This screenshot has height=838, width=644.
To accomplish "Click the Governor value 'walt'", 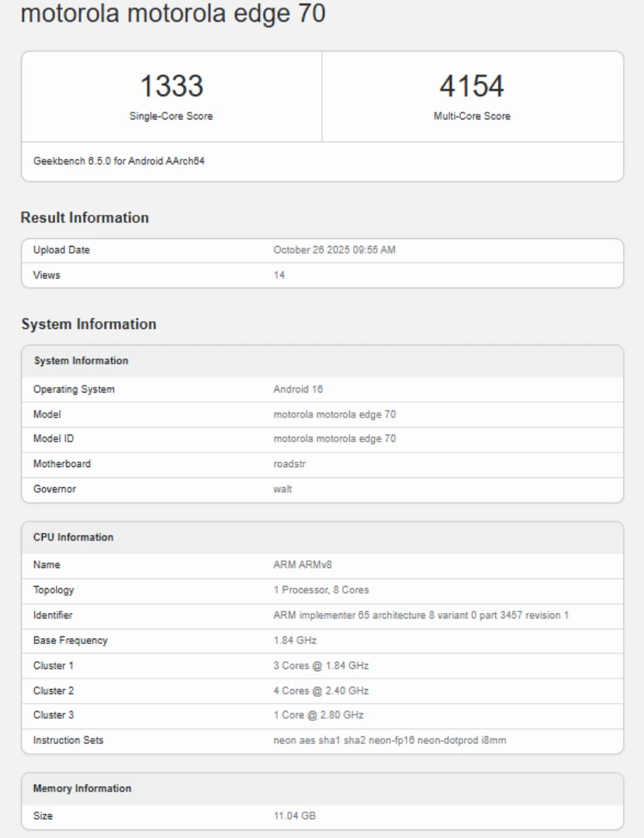I will click(282, 489).
